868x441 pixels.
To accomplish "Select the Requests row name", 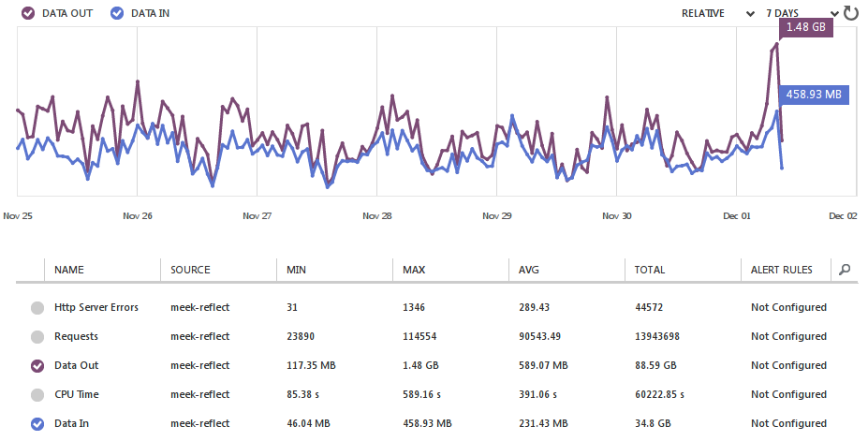I will pos(76,336).
